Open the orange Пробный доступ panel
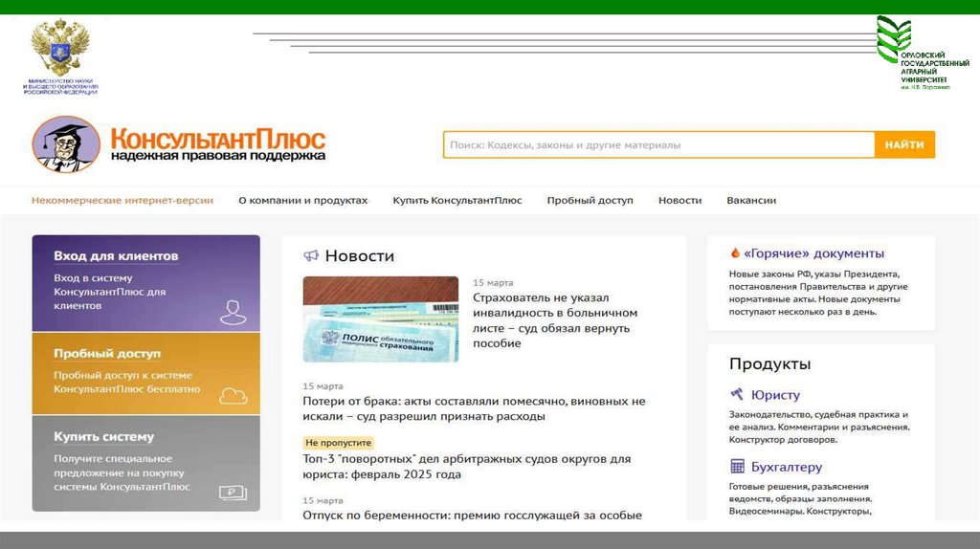 point(146,374)
